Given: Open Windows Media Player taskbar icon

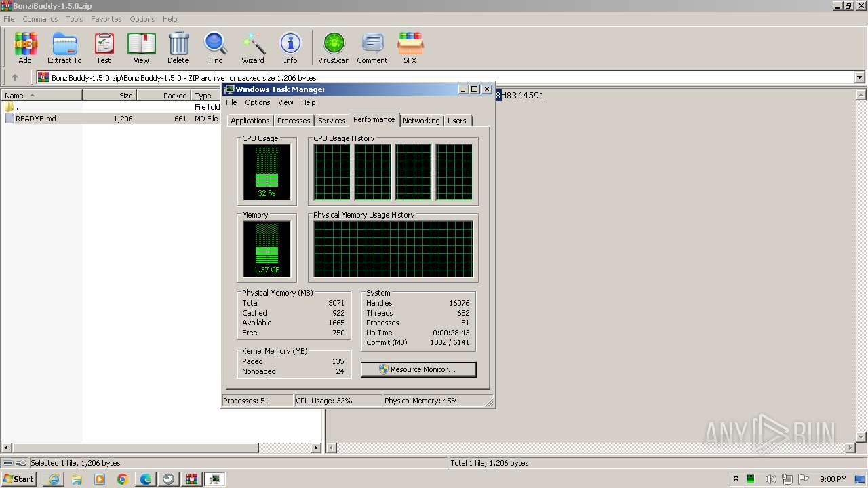Looking at the screenshot, I should click(x=100, y=479).
